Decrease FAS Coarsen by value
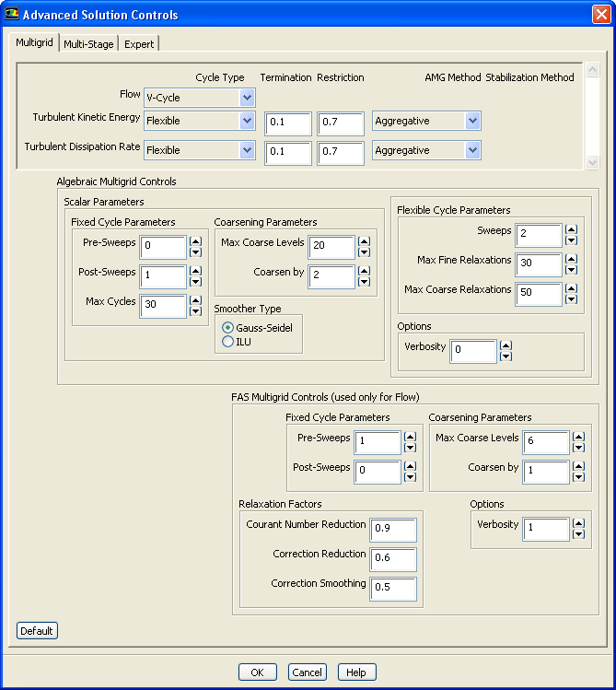 pos(578,477)
